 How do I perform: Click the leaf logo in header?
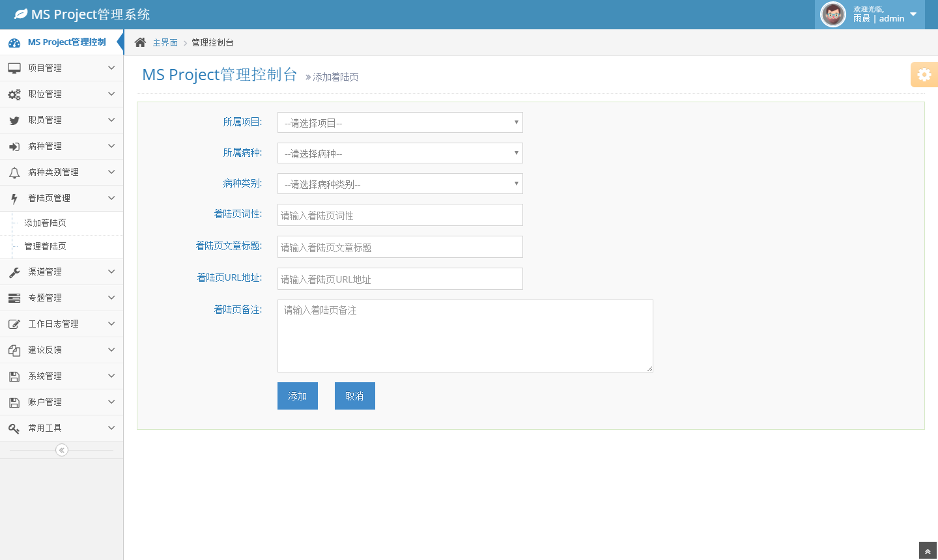(21, 14)
